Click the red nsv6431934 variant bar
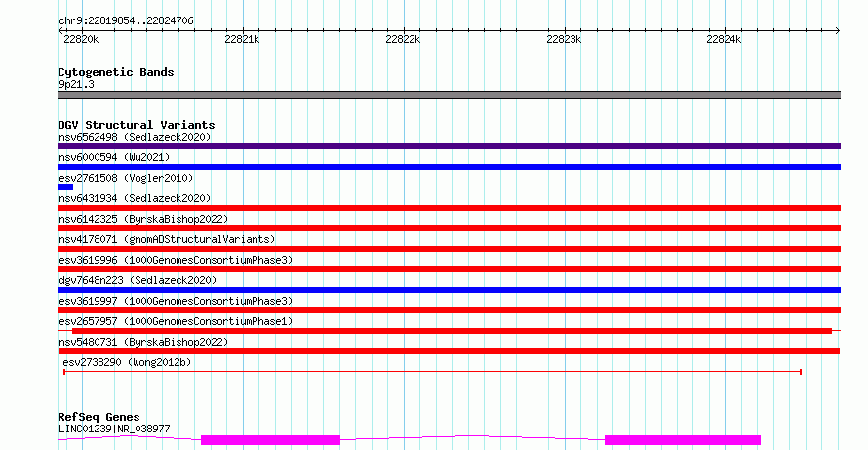 (449, 208)
